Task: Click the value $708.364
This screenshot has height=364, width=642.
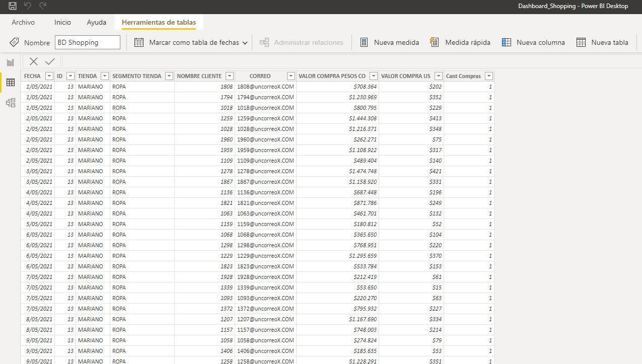Action: tap(365, 87)
